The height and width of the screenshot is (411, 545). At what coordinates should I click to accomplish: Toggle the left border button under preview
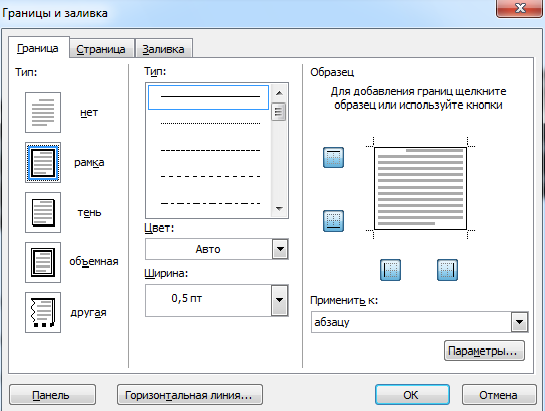point(390,270)
